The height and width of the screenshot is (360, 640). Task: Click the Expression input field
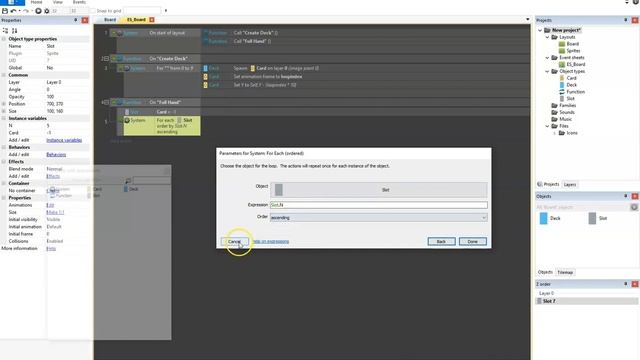(x=378, y=205)
